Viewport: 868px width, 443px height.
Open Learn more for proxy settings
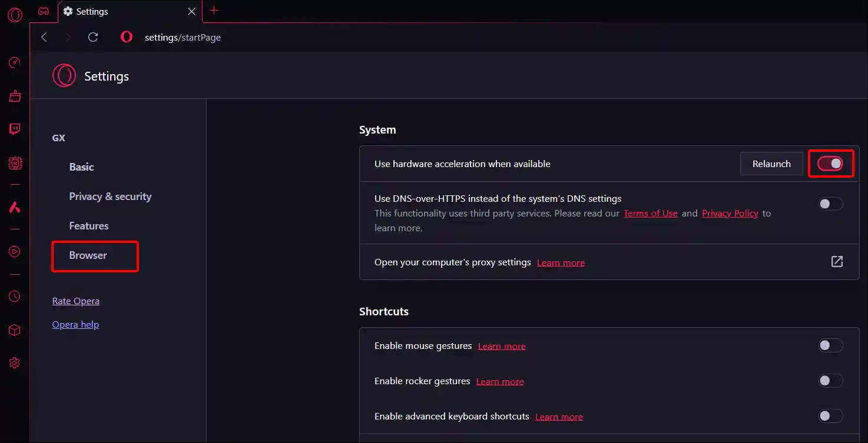561,262
